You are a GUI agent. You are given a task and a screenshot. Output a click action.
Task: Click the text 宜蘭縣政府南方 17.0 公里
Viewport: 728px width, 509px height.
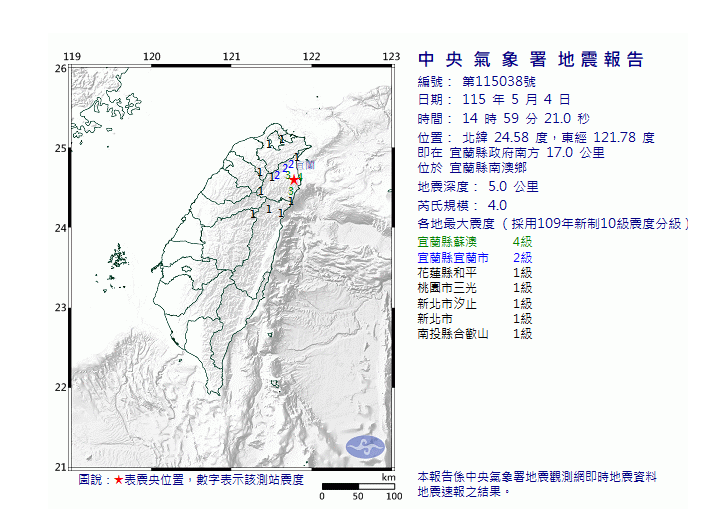click(x=527, y=152)
